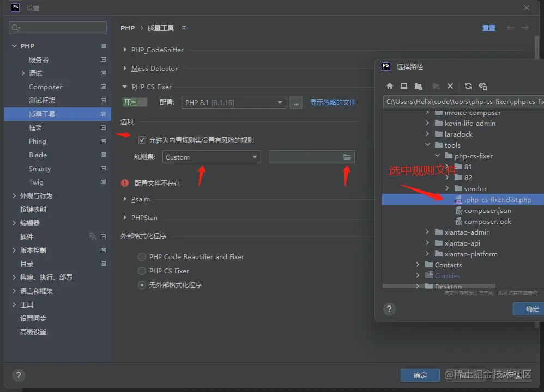Click the Delete X icon in path dialog
The image size is (544, 392).
click(x=450, y=87)
